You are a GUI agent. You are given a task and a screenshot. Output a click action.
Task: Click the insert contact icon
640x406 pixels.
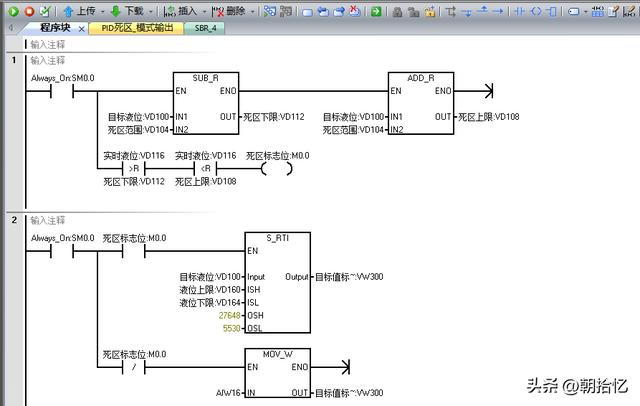(519, 11)
